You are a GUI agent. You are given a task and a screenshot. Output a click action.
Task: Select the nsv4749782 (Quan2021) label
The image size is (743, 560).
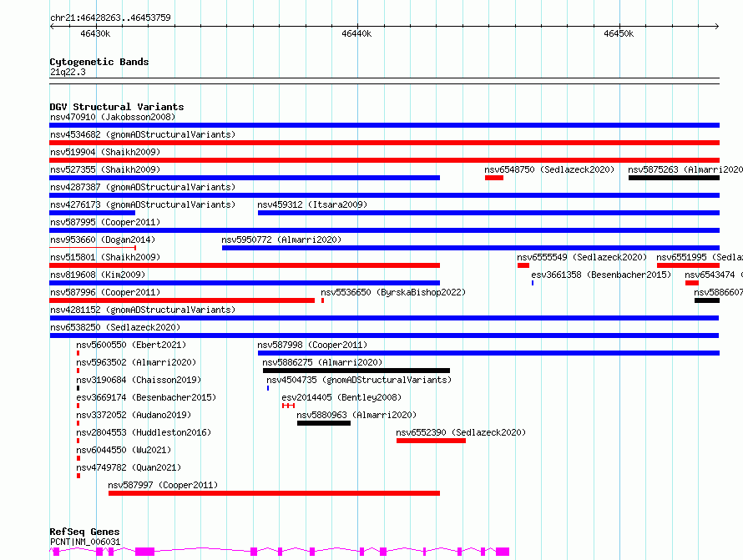(129, 467)
